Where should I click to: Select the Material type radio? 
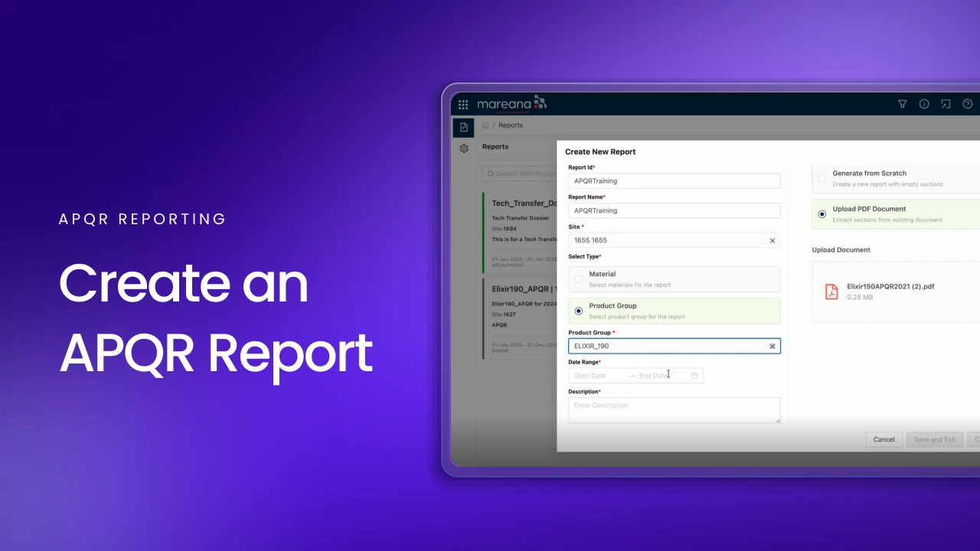pos(578,279)
